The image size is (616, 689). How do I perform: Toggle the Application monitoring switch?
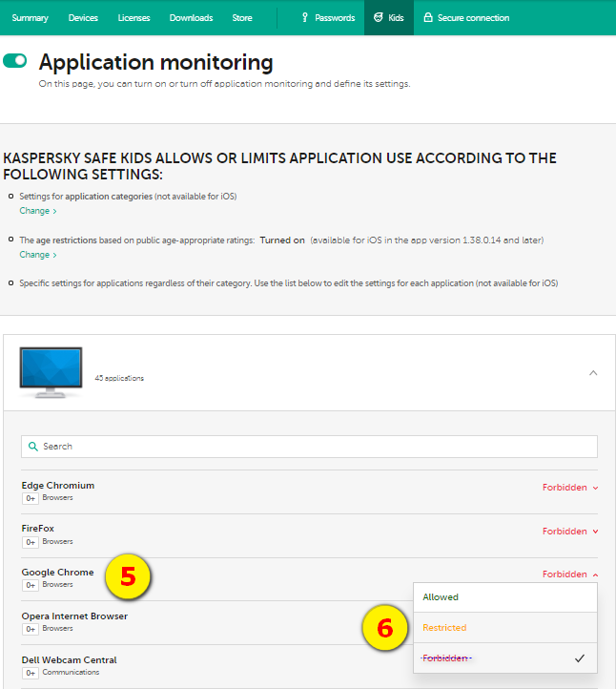14,61
